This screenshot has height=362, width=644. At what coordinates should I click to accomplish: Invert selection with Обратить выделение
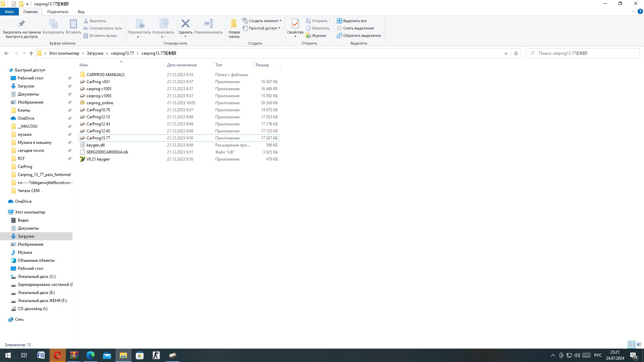click(359, 36)
